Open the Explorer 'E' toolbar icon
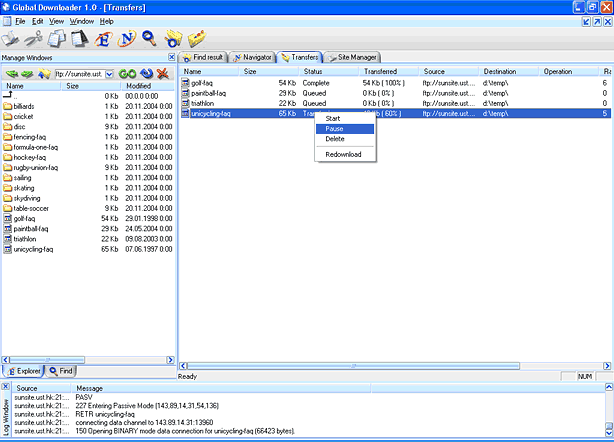Viewport: 614px width, 442px height. coord(103,39)
